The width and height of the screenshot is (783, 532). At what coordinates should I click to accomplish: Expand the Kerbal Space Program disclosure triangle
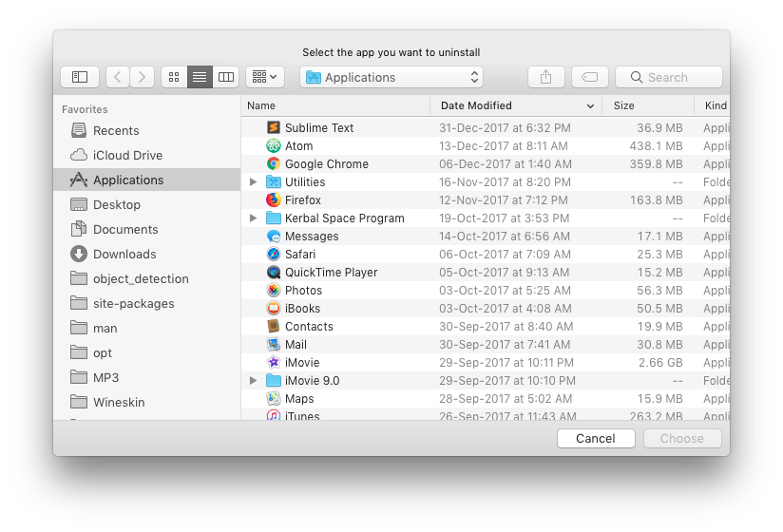[253, 218]
